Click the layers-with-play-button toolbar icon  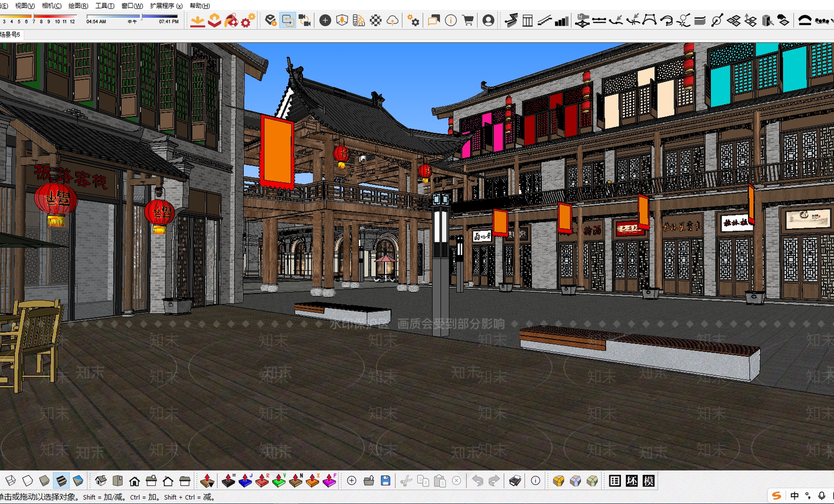(x=271, y=20)
